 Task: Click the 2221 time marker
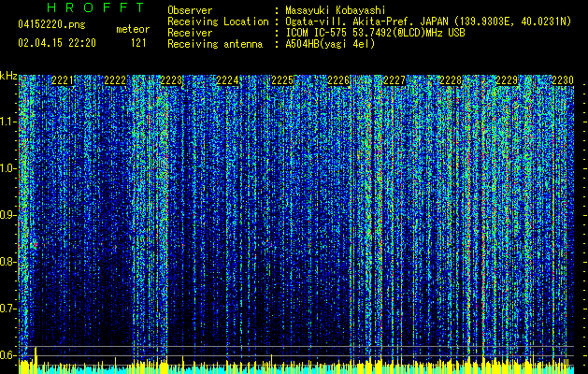63,80
